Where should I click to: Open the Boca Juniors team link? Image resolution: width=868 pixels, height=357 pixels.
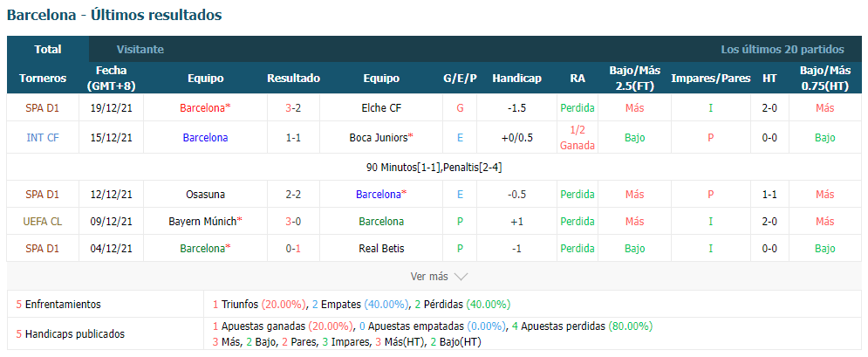point(381,138)
